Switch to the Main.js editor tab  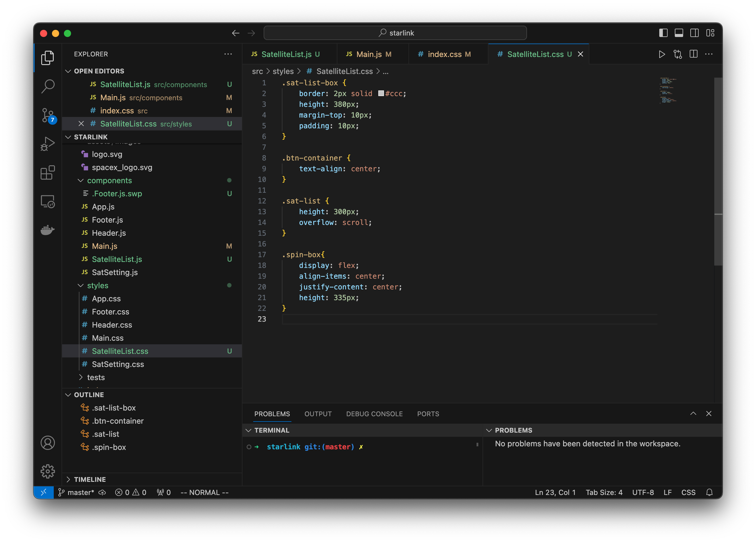pos(369,54)
